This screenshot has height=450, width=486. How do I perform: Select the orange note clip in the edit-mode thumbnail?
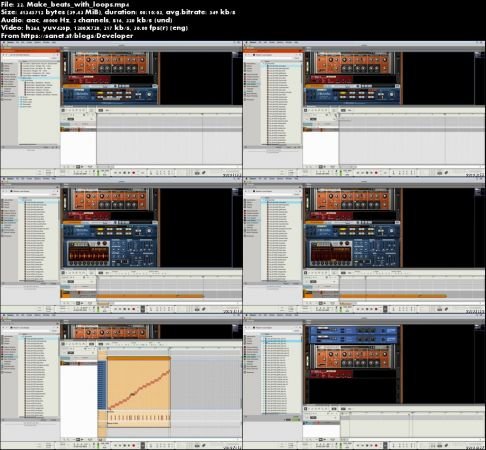coord(139,383)
